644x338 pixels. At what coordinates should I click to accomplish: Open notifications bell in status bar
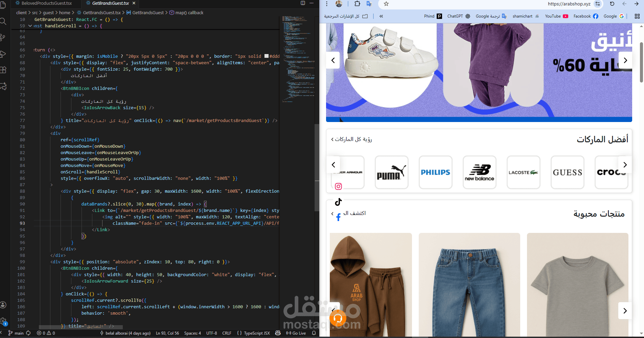coord(314,333)
